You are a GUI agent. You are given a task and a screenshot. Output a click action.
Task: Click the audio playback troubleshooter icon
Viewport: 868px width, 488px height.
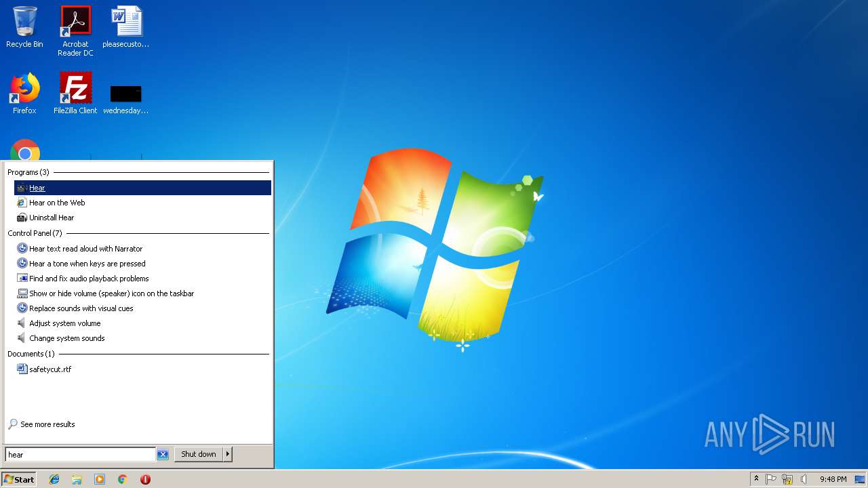pyautogui.click(x=22, y=279)
